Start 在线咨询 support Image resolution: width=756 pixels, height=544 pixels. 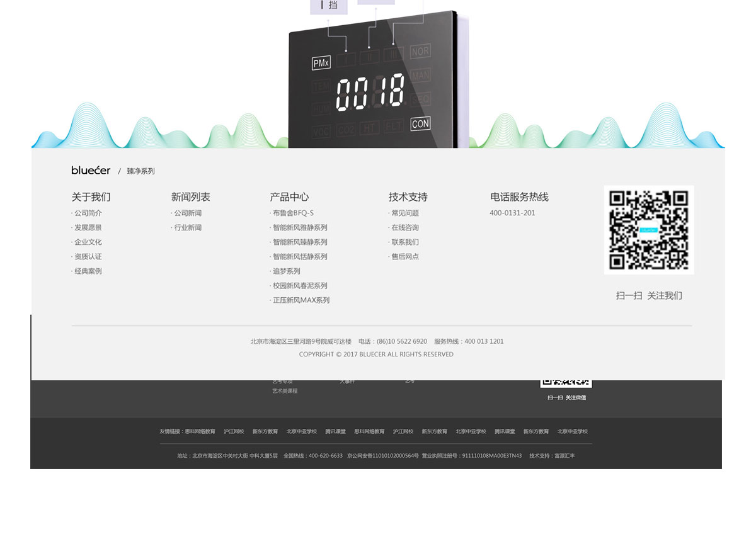[x=404, y=227]
